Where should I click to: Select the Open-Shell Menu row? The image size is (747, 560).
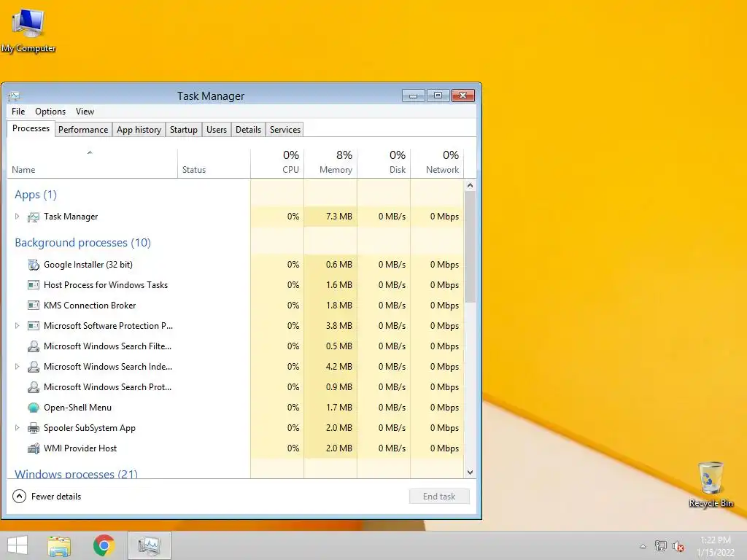[x=236, y=408]
